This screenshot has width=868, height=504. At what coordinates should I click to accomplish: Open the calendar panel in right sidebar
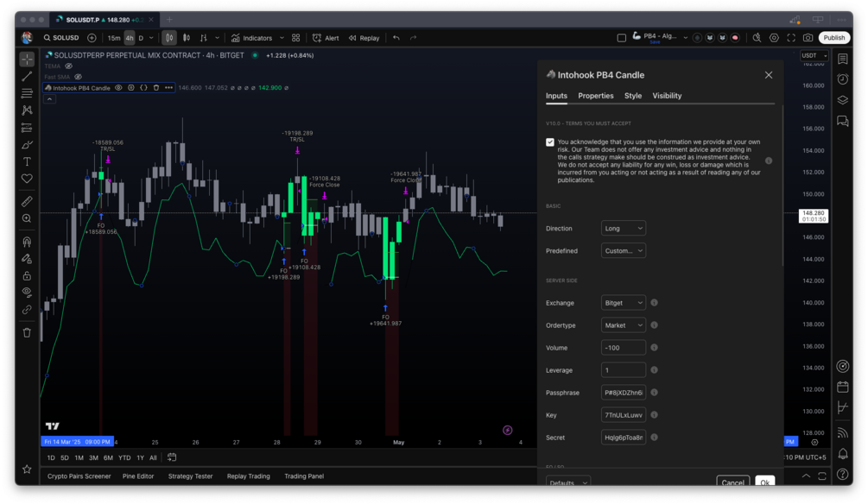coord(843,386)
